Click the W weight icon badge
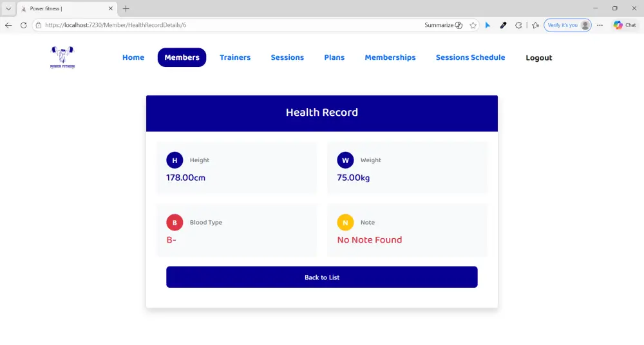This screenshot has height=345, width=644. (x=345, y=160)
